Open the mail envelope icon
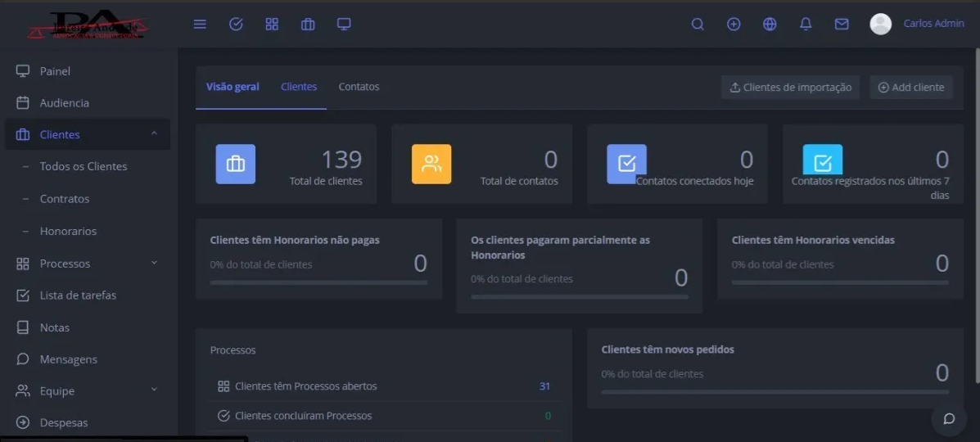The width and height of the screenshot is (980, 442). click(x=842, y=24)
